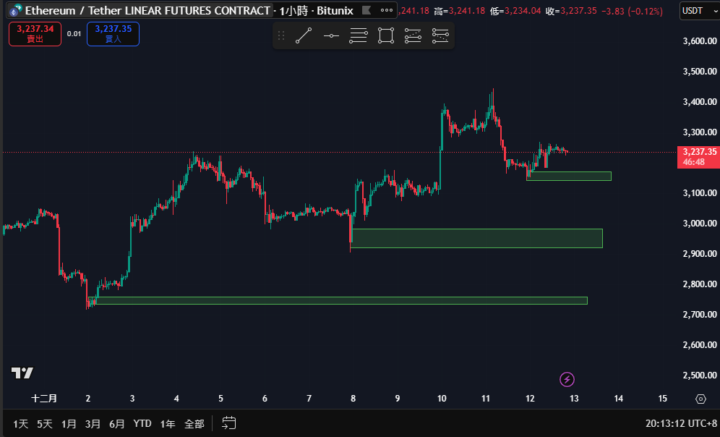Click the 3,600.00 price axis label
The height and width of the screenshot is (437, 720).
(x=699, y=41)
